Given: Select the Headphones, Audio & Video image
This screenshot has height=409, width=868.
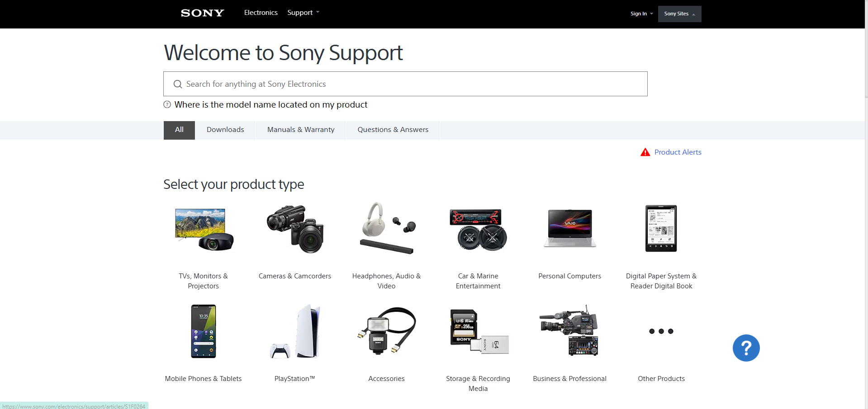Looking at the screenshot, I should [x=387, y=228].
